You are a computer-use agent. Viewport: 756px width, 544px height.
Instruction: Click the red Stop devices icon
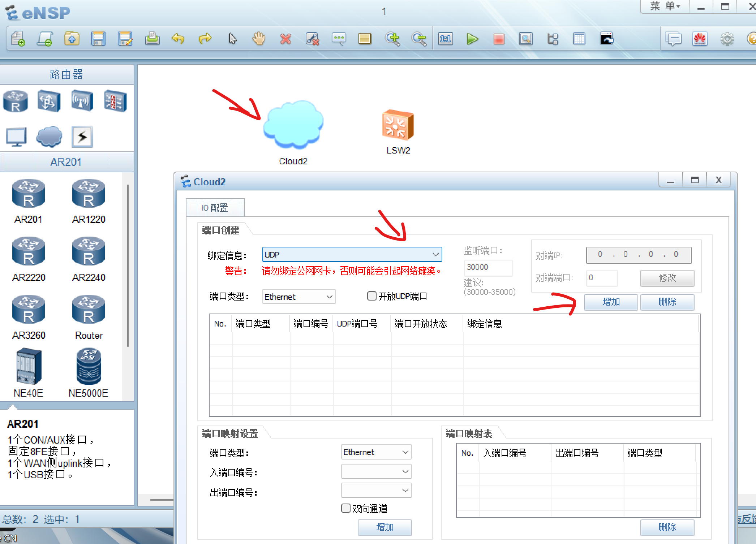tap(499, 39)
